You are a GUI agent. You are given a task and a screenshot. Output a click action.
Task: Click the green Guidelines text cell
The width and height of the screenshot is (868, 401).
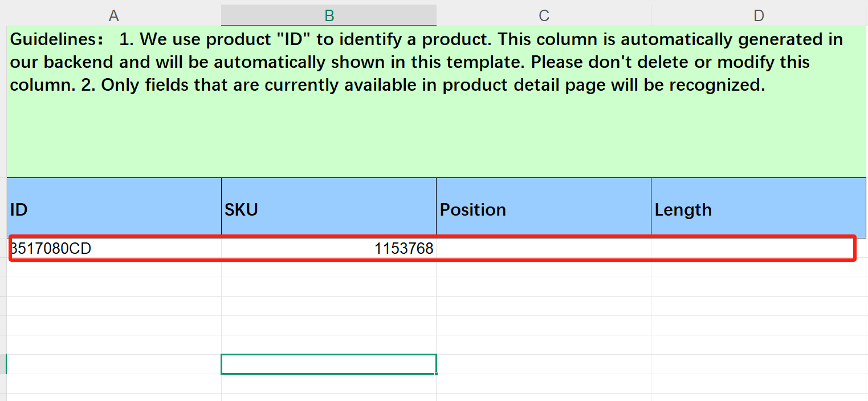pyautogui.click(x=436, y=102)
